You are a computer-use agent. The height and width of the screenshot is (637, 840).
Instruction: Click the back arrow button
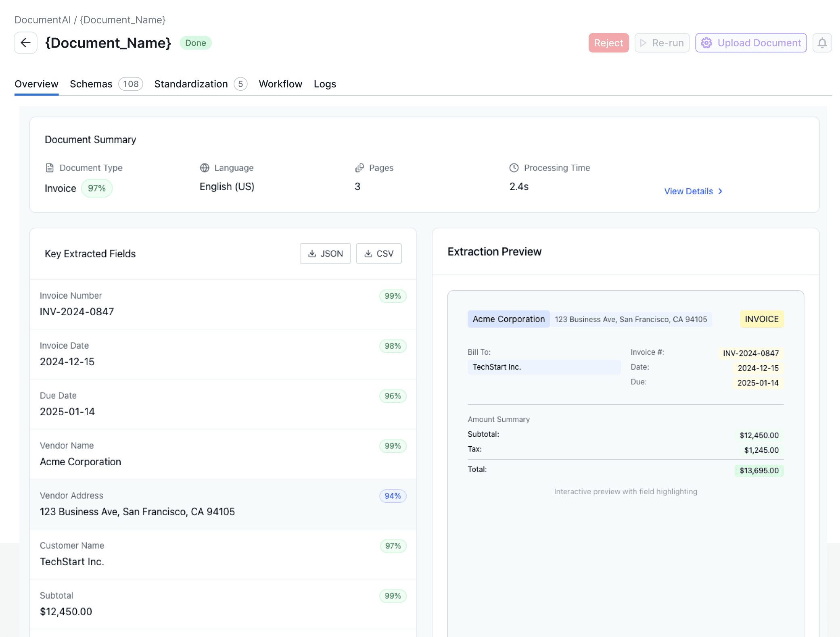tap(25, 43)
